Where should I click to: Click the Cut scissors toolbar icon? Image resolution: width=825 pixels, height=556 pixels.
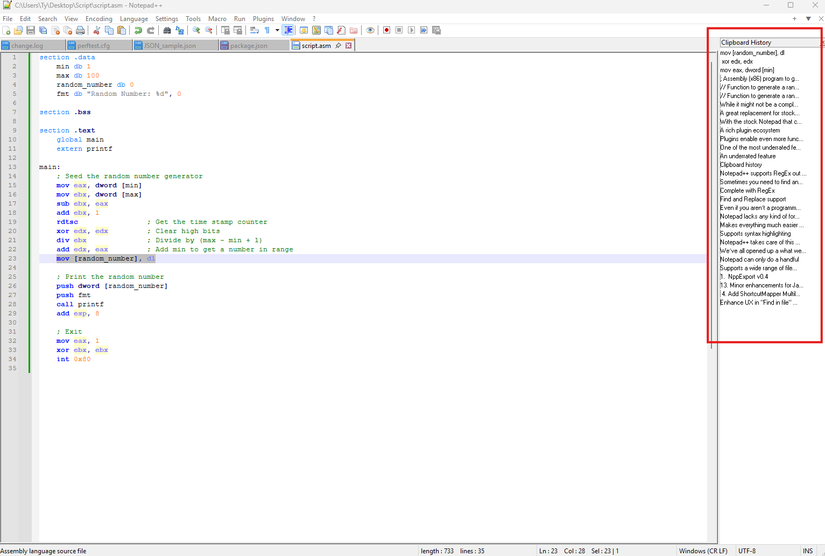pyautogui.click(x=96, y=31)
